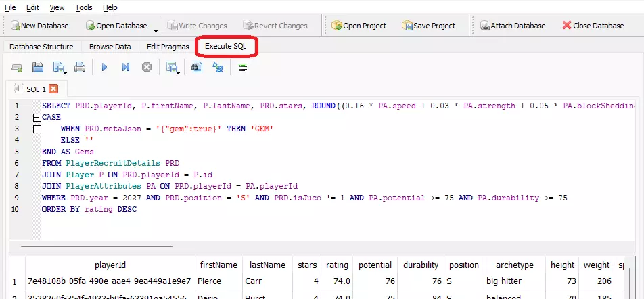Select the '206' weight cell
The width and height of the screenshot is (644, 299).
point(597,281)
